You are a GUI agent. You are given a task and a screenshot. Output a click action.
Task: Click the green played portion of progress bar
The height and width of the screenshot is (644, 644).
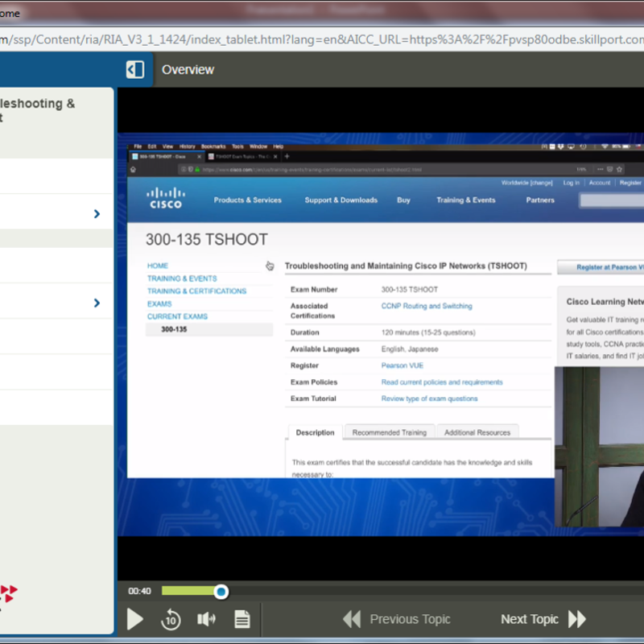click(188, 591)
